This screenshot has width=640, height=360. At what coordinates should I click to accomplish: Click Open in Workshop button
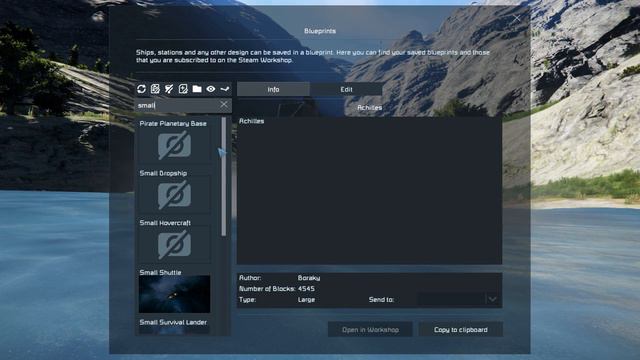(x=370, y=329)
